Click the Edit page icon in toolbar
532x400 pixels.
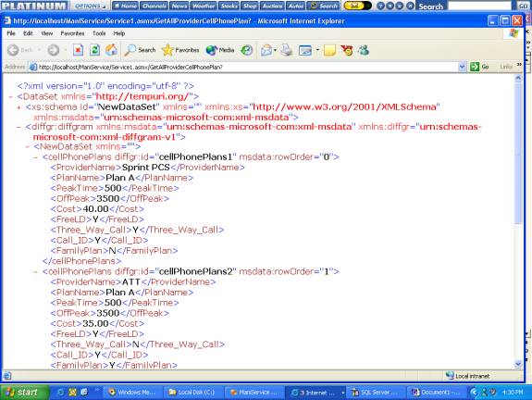(305, 51)
